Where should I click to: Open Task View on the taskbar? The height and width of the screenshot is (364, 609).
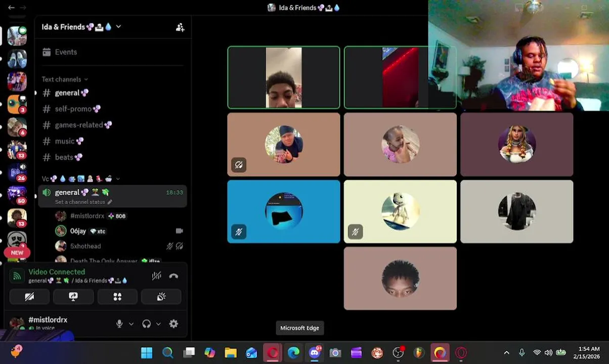tap(189, 352)
